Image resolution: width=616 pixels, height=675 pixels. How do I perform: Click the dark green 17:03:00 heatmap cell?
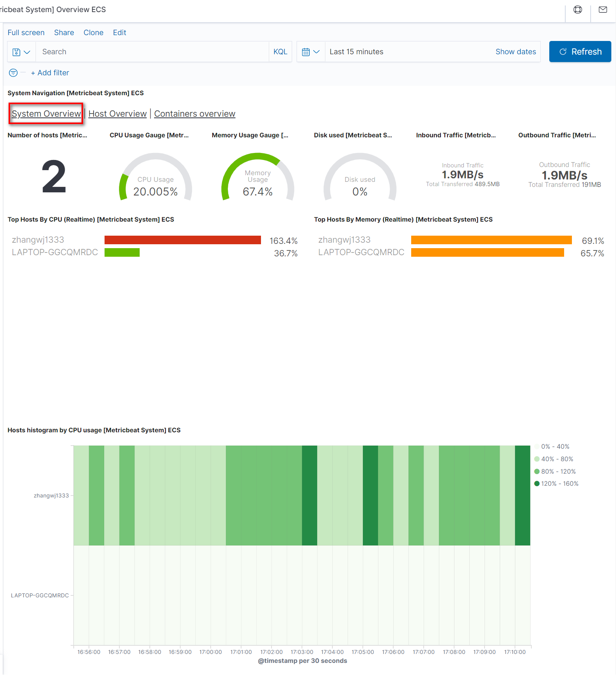pos(309,496)
